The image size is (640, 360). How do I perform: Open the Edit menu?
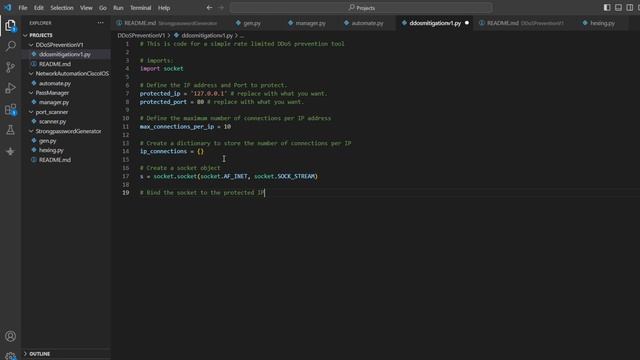point(38,8)
